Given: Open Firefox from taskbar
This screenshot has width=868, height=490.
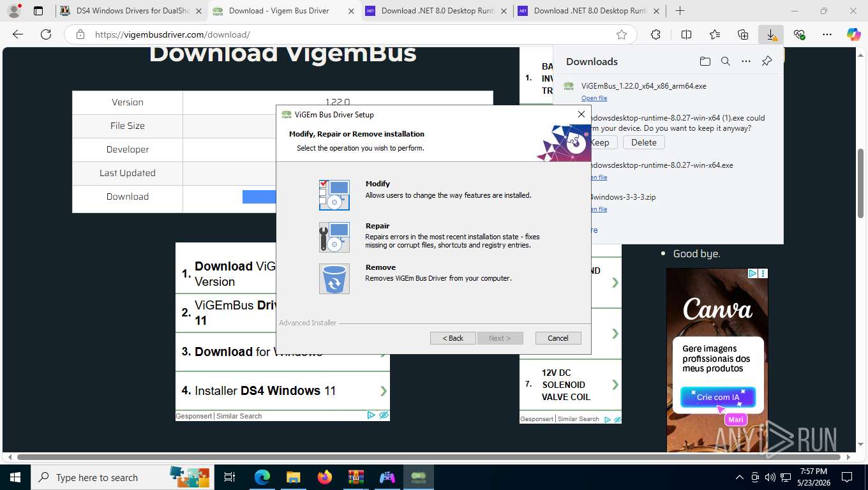Looking at the screenshot, I should tap(324, 477).
